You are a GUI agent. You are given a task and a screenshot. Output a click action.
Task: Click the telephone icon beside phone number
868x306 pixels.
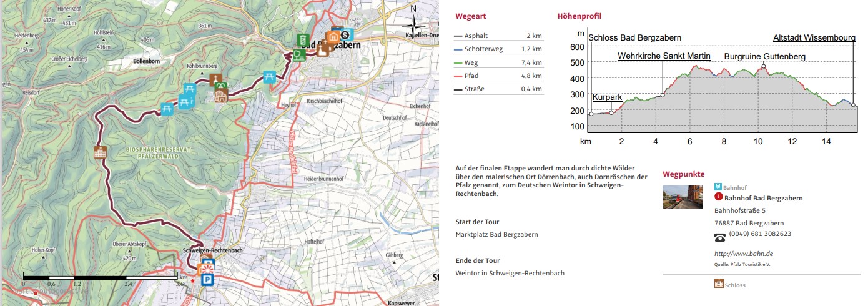720,237
